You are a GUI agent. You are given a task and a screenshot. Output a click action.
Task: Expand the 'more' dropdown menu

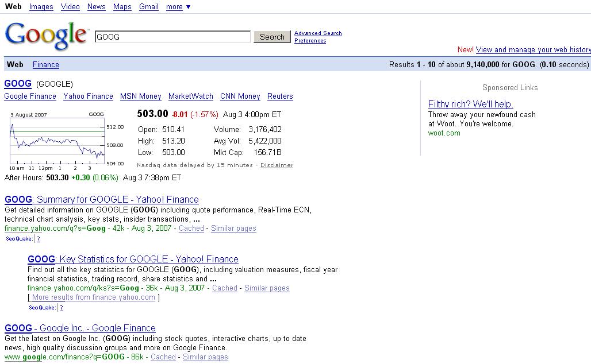pyautogui.click(x=178, y=7)
